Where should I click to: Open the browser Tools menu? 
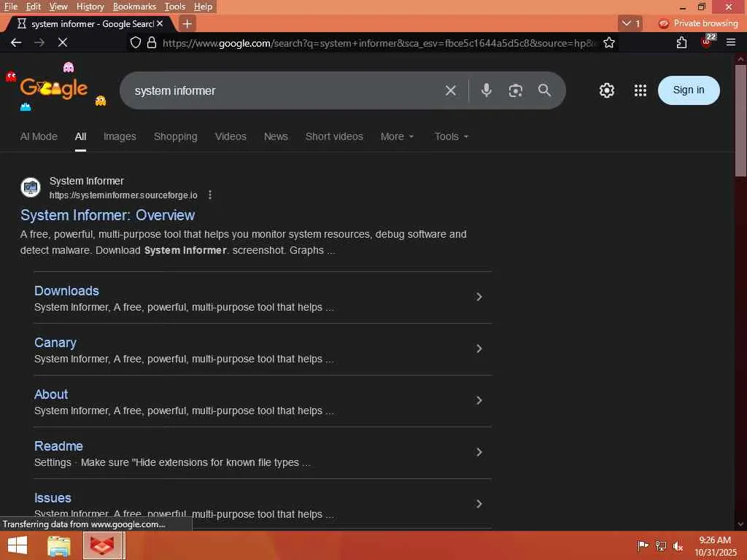click(175, 7)
